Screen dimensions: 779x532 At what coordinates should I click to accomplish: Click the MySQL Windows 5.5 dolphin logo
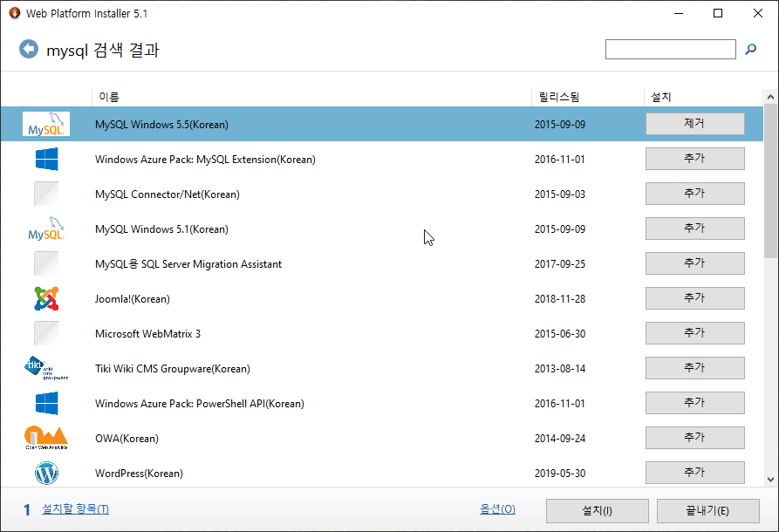tap(46, 124)
